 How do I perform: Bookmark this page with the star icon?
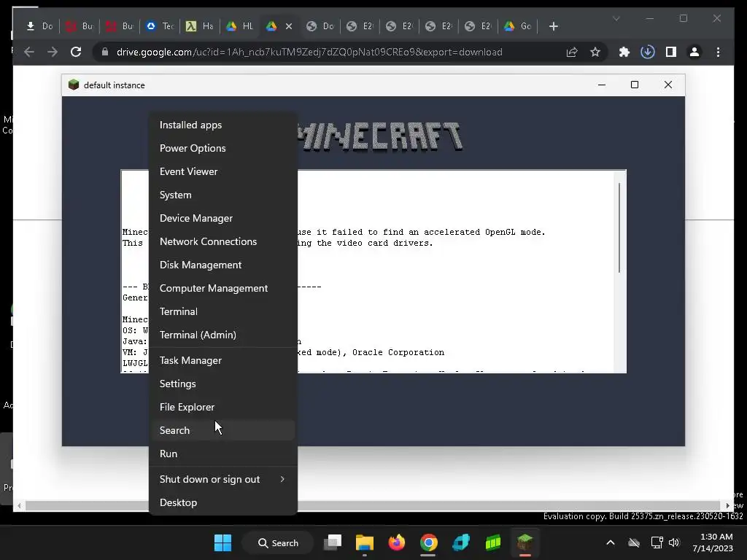pos(595,52)
